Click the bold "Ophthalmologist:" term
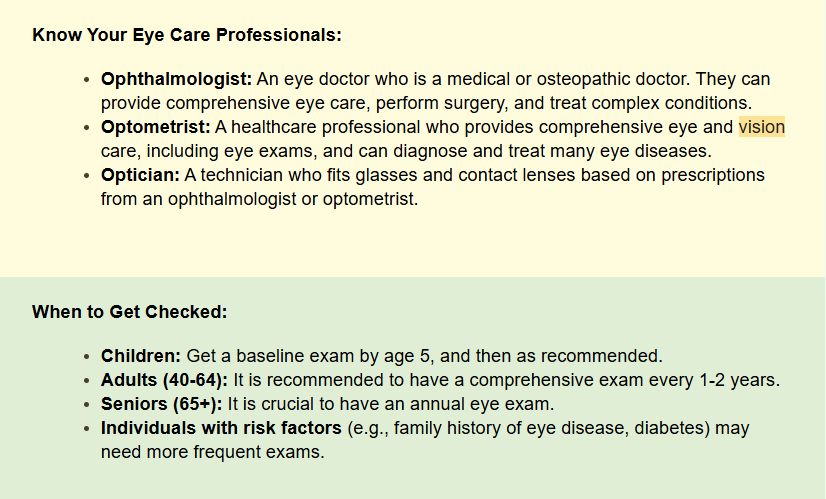826x499 pixels. pos(176,78)
